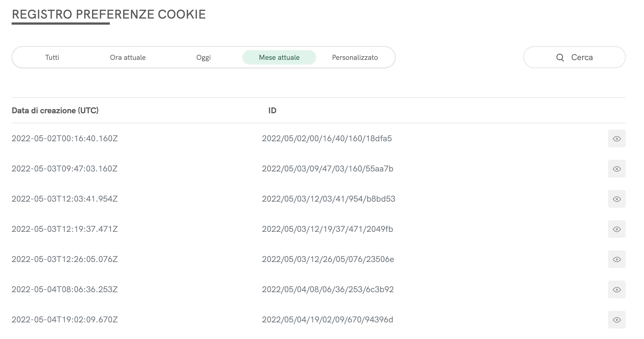
Task: Click eye icon for record 2049fb
Action: tap(617, 229)
